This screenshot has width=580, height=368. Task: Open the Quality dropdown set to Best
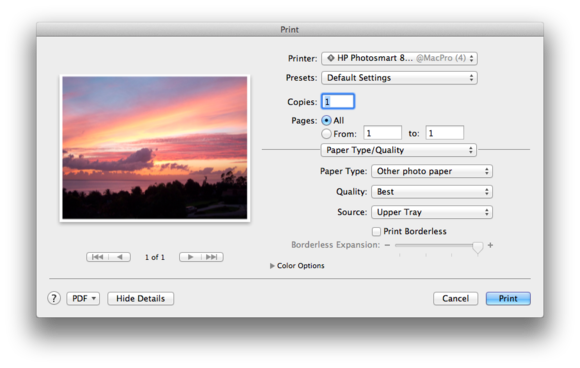point(432,192)
